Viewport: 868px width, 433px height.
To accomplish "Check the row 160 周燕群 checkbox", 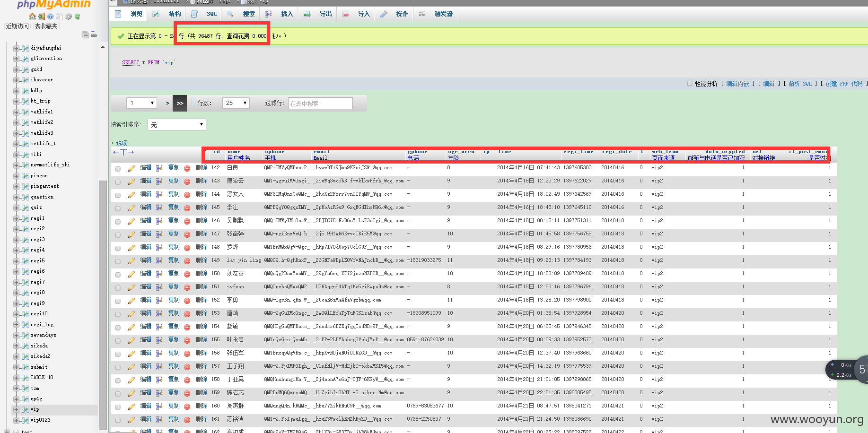I will (x=118, y=407).
